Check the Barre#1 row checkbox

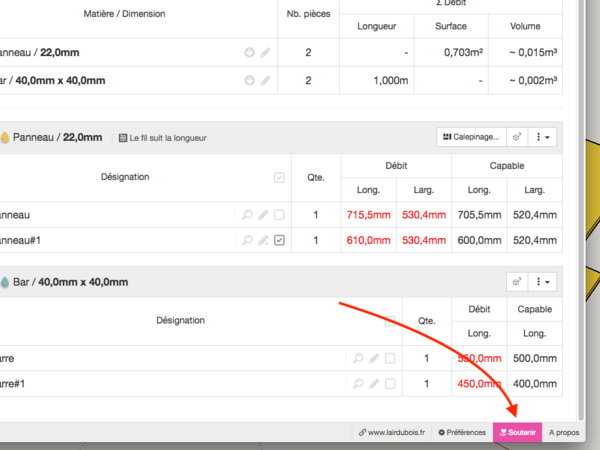pos(390,383)
